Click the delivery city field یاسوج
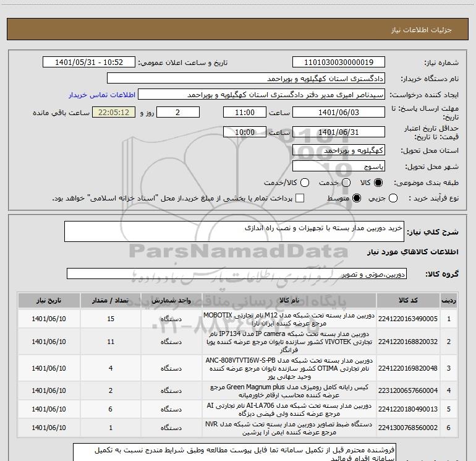This screenshot has height=461, width=476. click(x=339, y=166)
